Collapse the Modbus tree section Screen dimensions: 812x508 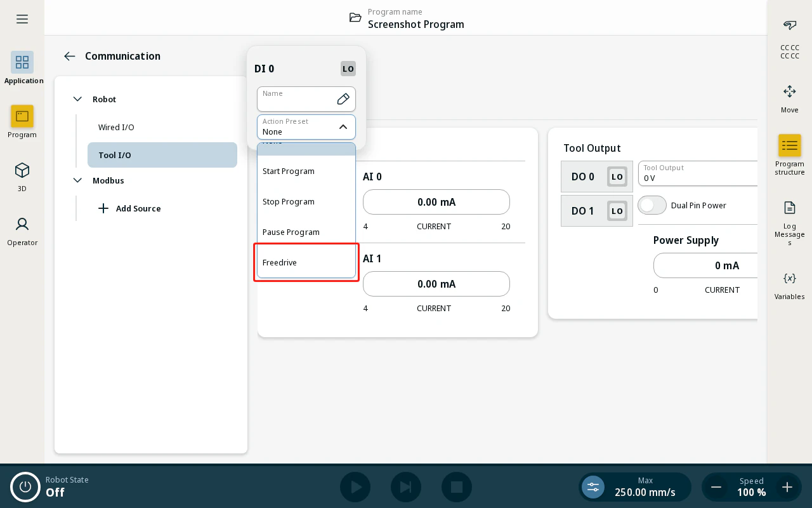pyautogui.click(x=77, y=180)
